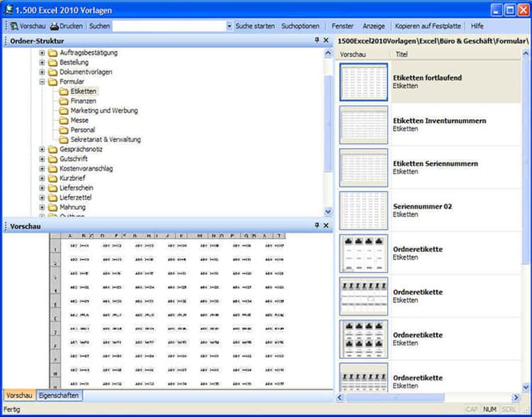This screenshot has height=417, width=532.
Task: Select the Marketing und Werbung folder
Action: pyautogui.click(x=104, y=111)
